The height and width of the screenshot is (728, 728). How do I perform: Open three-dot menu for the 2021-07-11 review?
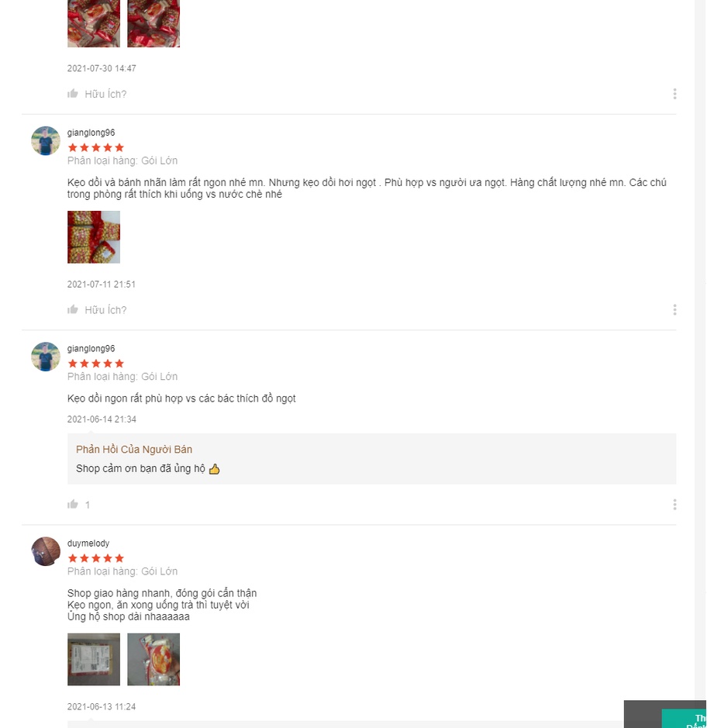(x=675, y=309)
